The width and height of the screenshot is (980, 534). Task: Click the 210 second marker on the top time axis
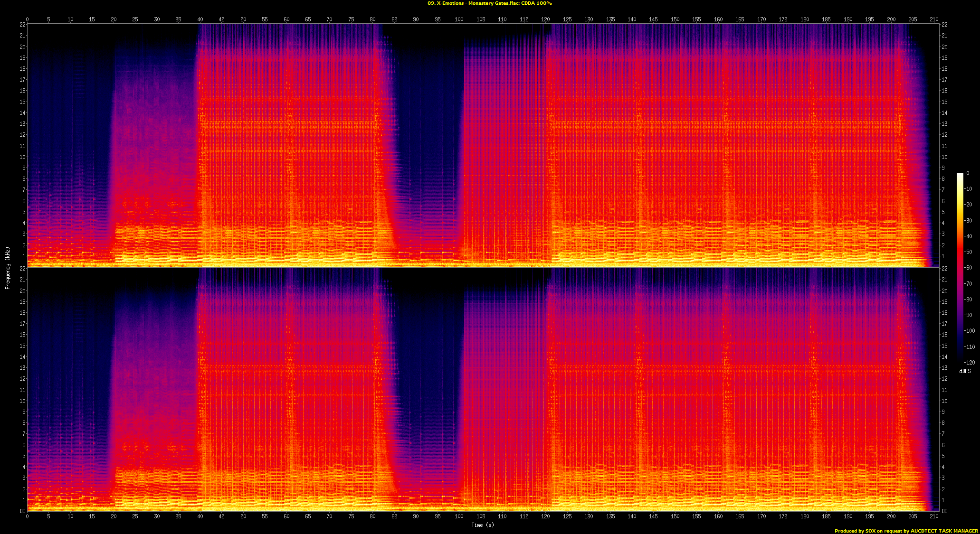coord(934,19)
